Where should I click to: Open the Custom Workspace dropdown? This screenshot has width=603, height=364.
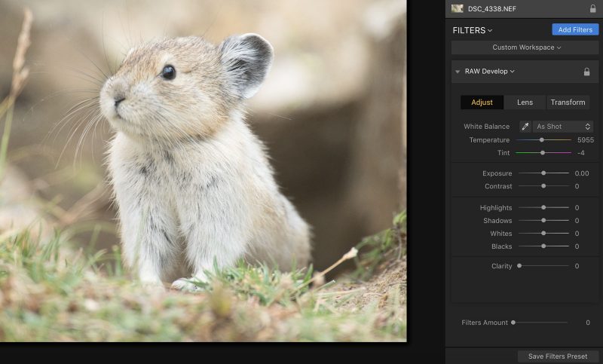(525, 47)
